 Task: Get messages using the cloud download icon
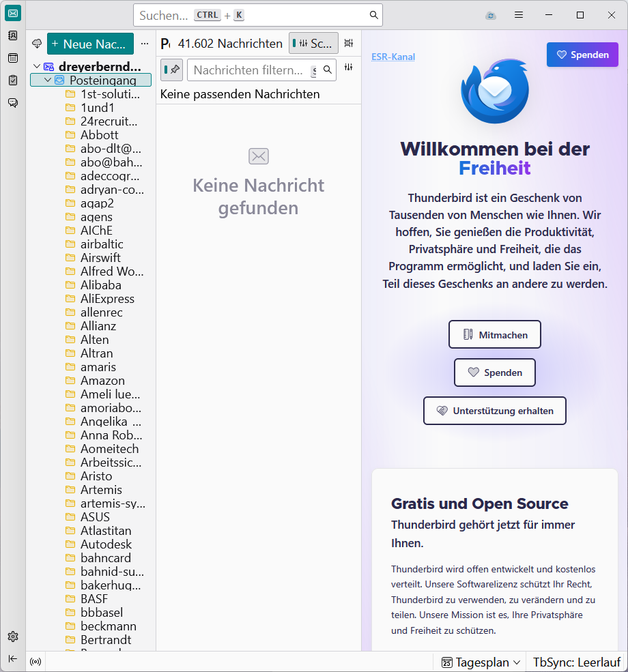pyautogui.click(x=37, y=44)
